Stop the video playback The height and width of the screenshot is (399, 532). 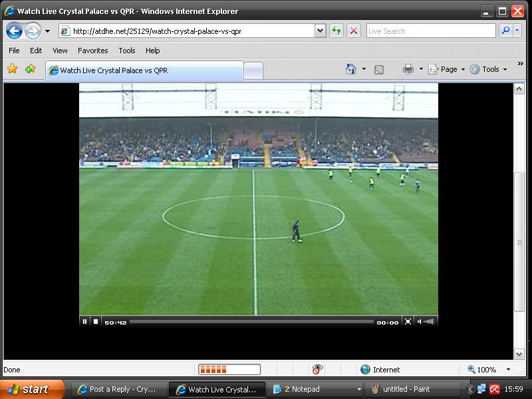click(x=96, y=322)
